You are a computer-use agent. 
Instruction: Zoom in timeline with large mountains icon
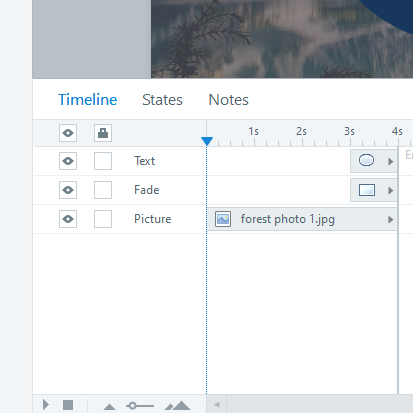tap(178, 405)
